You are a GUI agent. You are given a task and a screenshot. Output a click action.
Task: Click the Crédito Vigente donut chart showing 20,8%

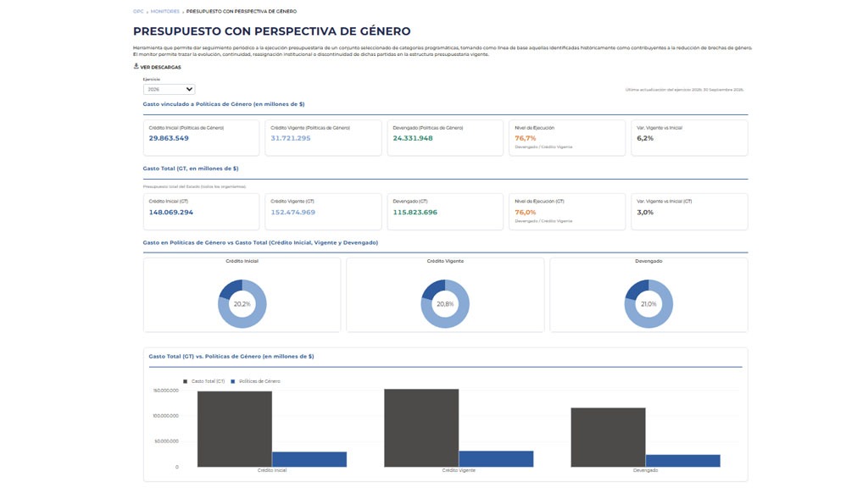coord(445,304)
